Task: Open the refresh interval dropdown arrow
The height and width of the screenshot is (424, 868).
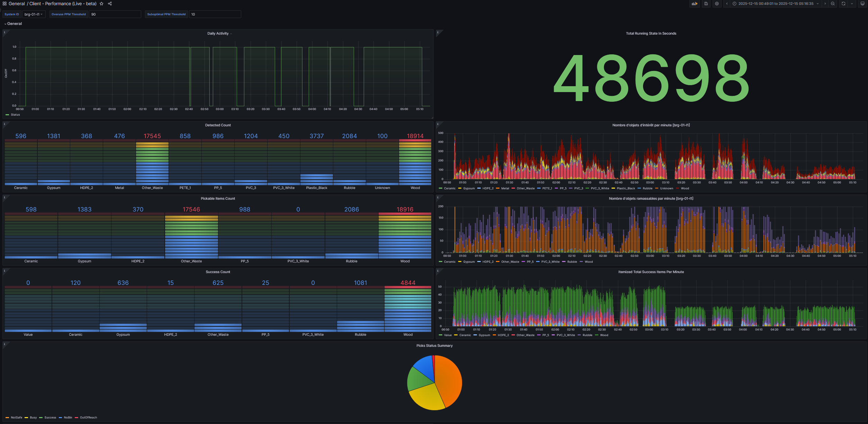Action: click(852, 4)
